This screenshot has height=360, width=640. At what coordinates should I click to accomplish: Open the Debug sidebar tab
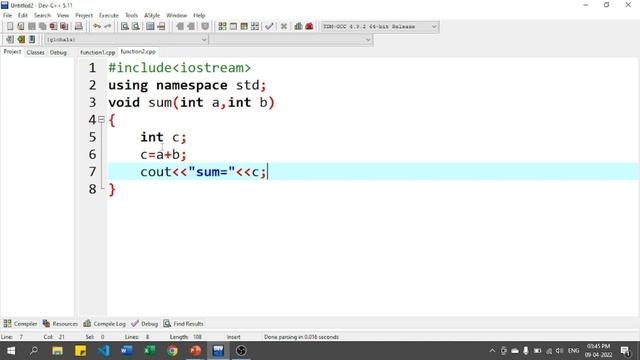[x=58, y=52]
